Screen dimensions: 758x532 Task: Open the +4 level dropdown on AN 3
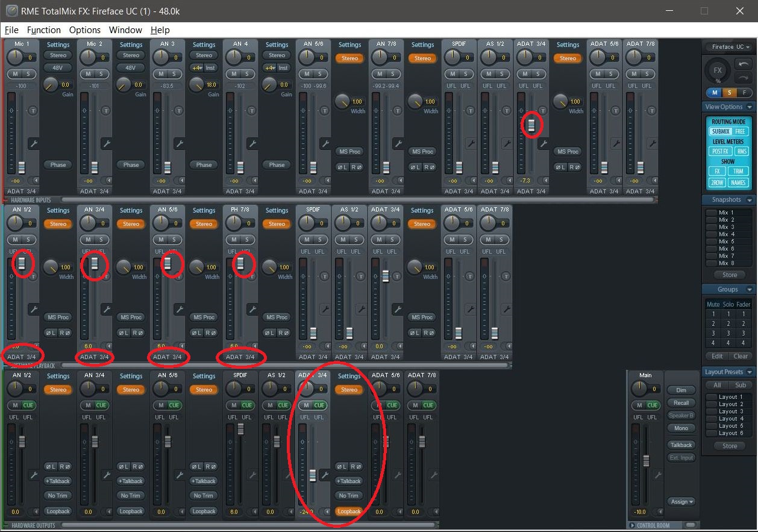(x=196, y=67)
